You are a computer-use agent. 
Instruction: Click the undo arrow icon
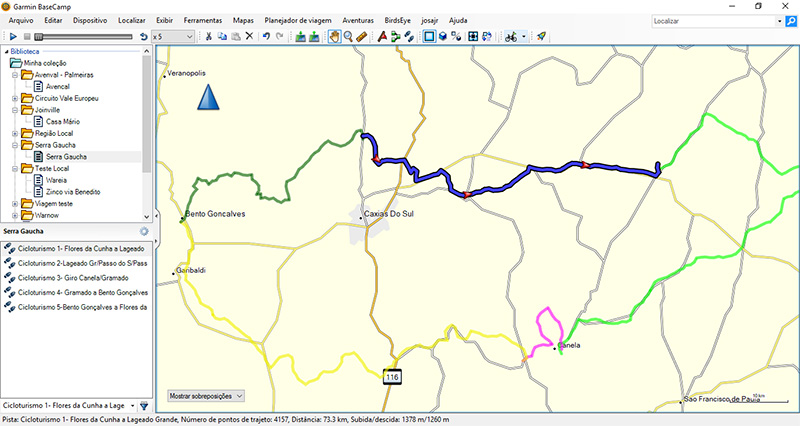(x=265, y=37)
